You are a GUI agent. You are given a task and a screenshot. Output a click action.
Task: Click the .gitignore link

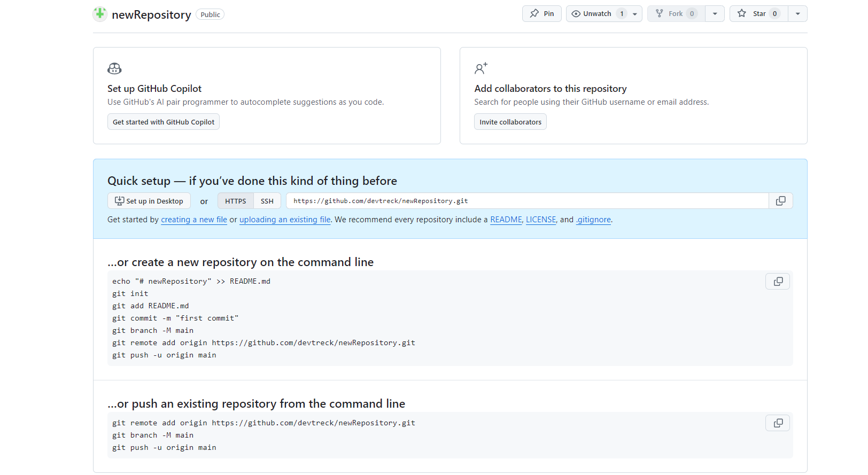[593, 220]
